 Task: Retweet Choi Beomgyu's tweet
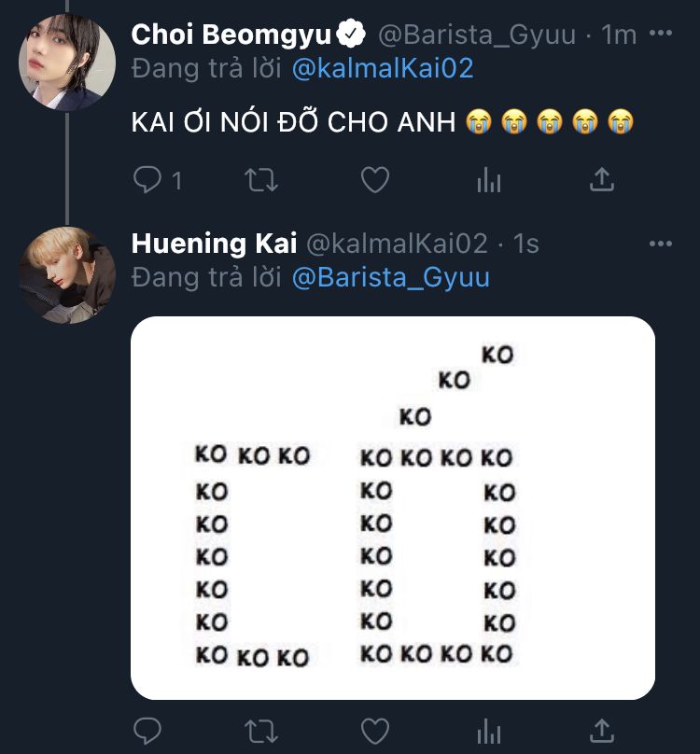pos(260,179)
